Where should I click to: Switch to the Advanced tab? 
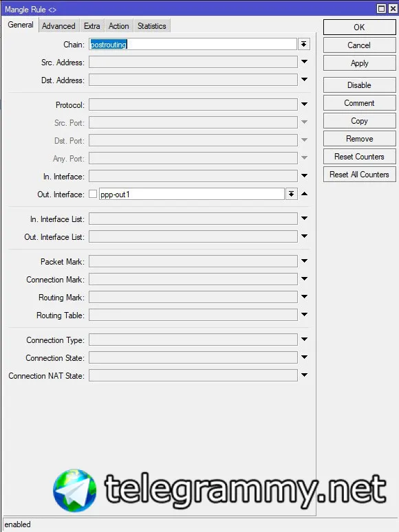[x=58, y=26]
